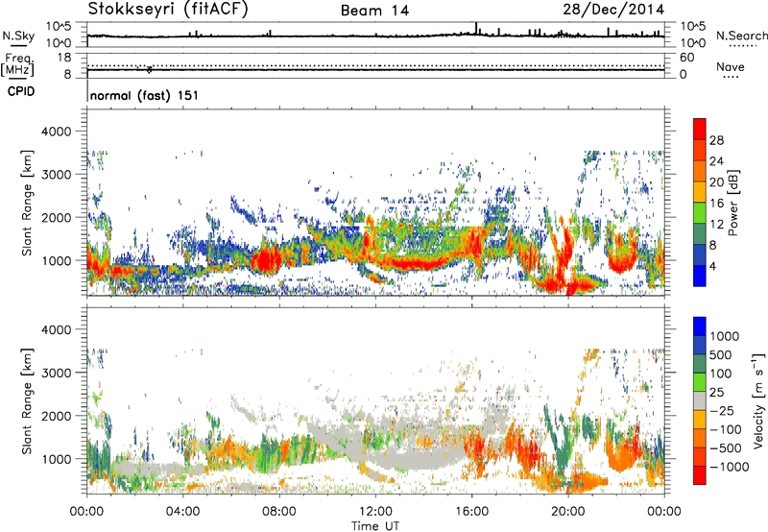Click the 'Freq. [MHz]' axis label
Image resolution: width=768 pixels, height=532 pixels.
click(18, 64)
